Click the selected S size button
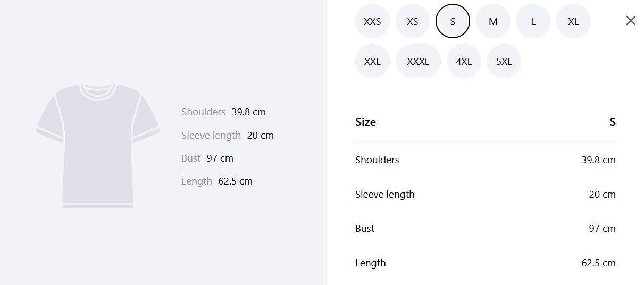The height and width of the screenshot is (285, 644). coord(453,21)
